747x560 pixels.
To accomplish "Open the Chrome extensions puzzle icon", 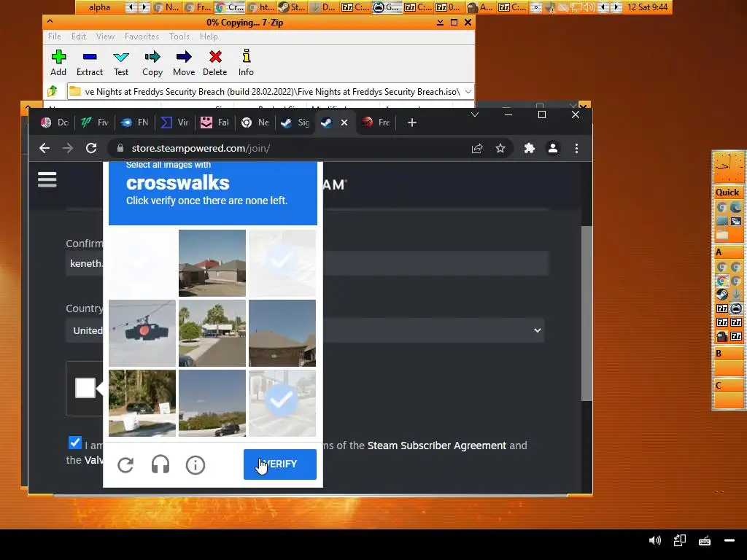I will 530,149.
